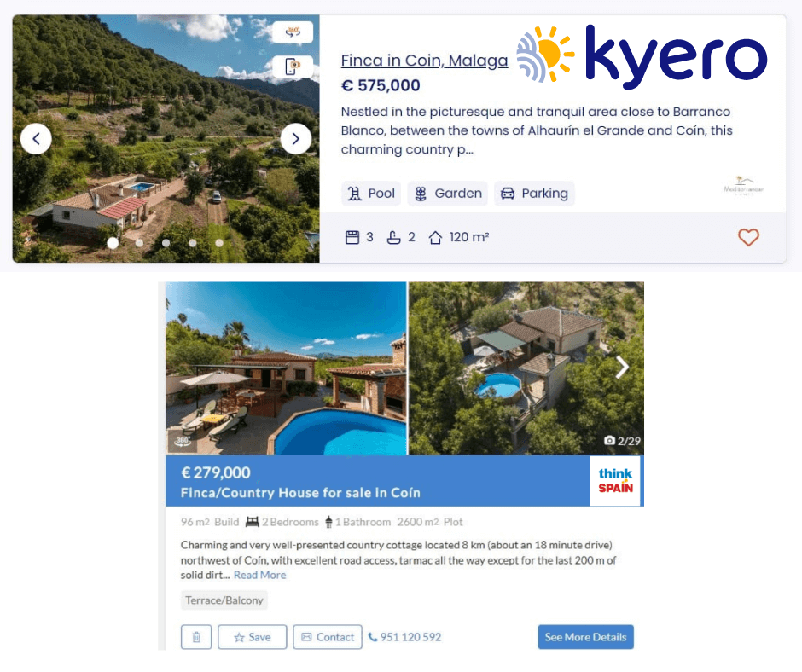Screen dimensions: 802x672
Task: Open See More Details for country house
Action: point(585,637)
